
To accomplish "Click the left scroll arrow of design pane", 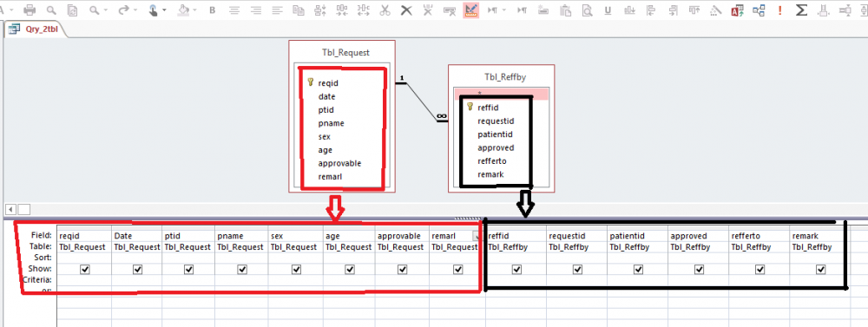I will tap(10, 209).
